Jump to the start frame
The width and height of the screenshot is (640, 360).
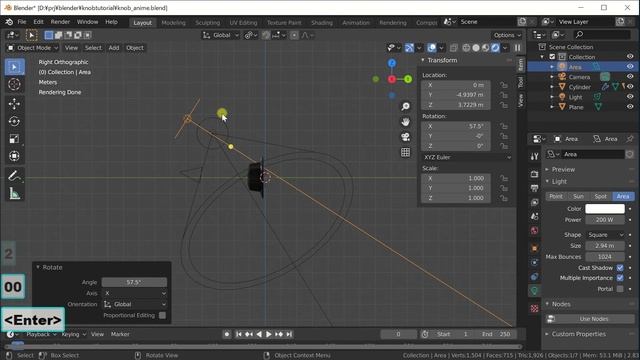pyautogui.click(x=238, y=334)
